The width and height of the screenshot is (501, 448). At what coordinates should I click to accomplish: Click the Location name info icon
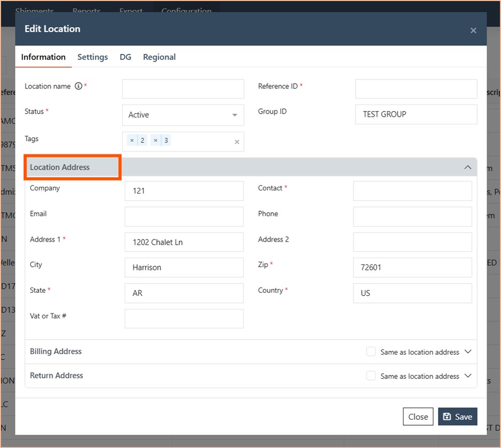pyautogui.click(x=78, y=86)
